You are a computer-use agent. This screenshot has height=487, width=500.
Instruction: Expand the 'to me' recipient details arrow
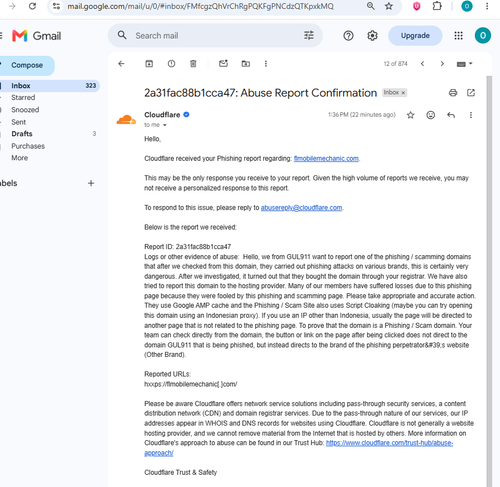165,125
